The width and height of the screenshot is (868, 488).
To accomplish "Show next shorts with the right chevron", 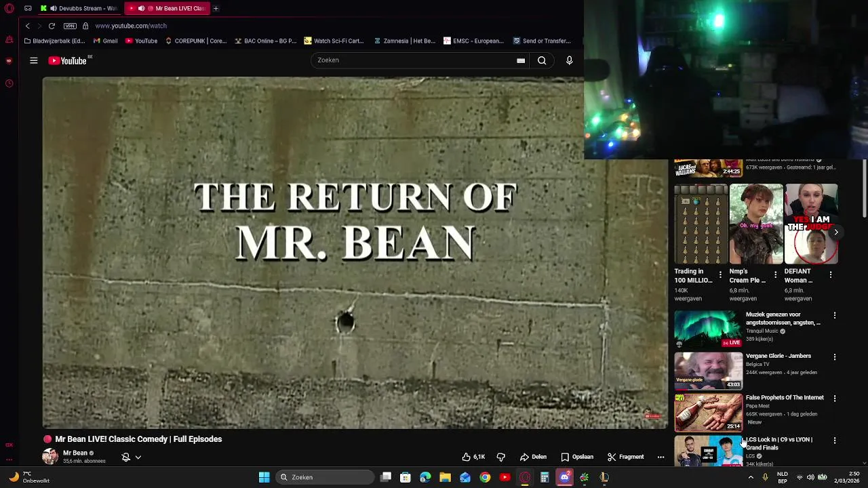I will point(835,232).
